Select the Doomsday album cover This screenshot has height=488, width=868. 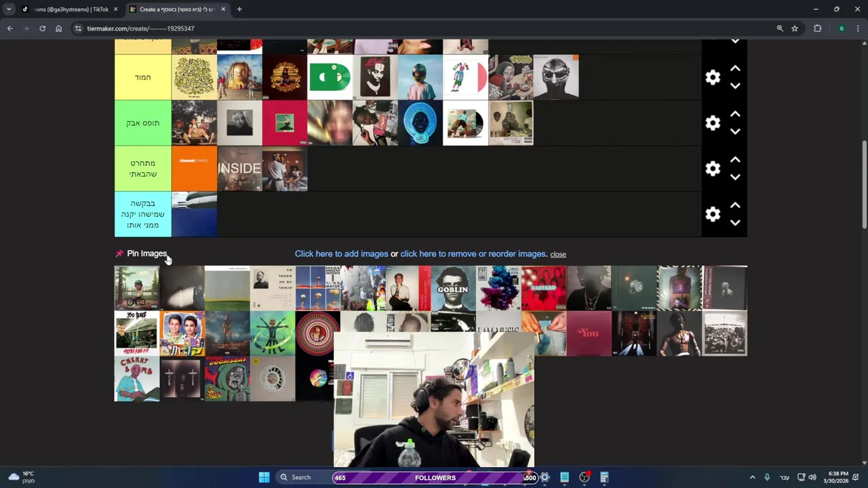[227, 379]
